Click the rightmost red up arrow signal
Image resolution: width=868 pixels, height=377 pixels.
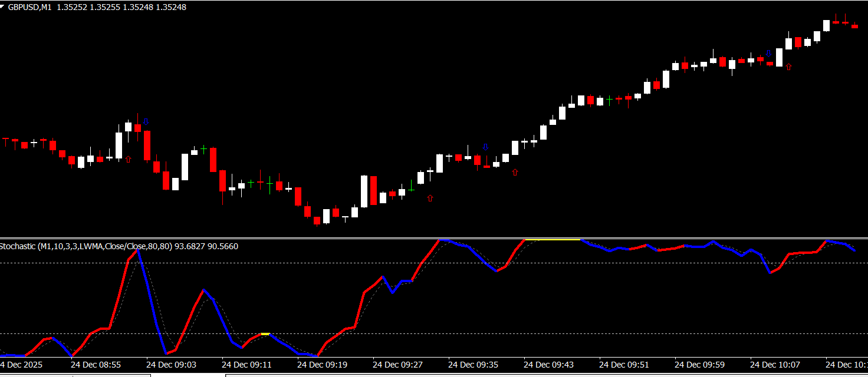(788, 67)
